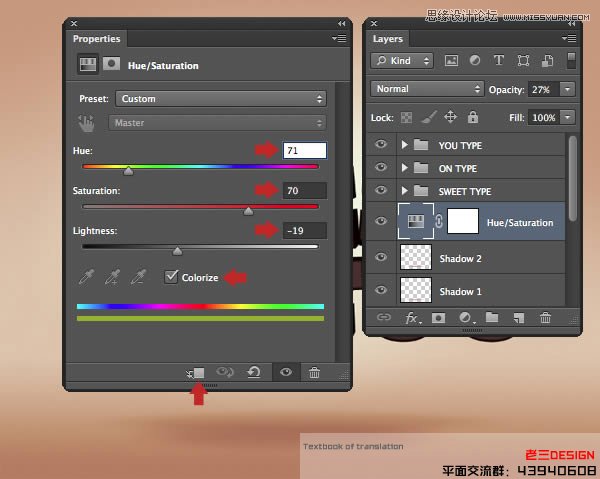
Task: Lock all layer attributes
Action: tap(473, 117)
